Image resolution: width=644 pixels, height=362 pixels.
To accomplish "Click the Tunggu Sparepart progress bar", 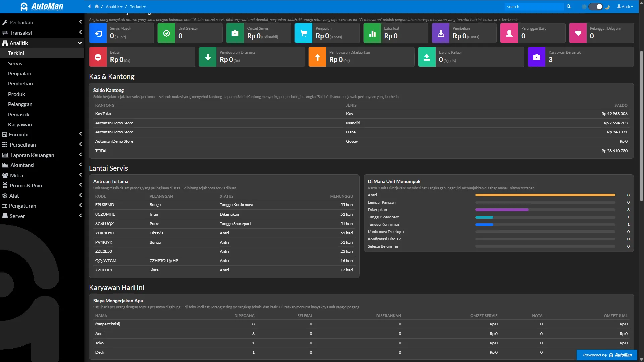I will (x=545, y=217).
